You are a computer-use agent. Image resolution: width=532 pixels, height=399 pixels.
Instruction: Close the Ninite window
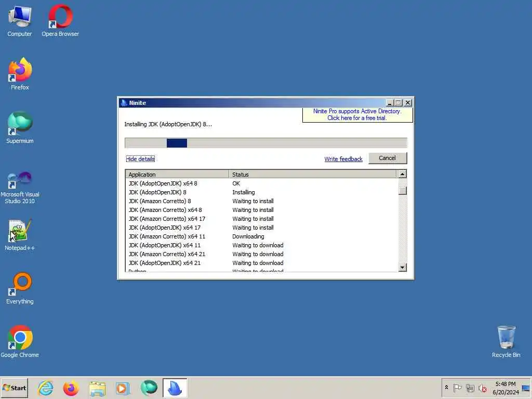tap(408, 103)
